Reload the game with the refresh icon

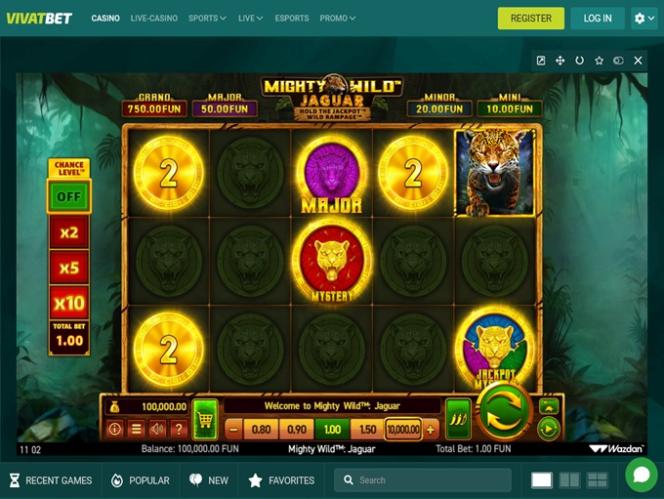click(579, 61)
